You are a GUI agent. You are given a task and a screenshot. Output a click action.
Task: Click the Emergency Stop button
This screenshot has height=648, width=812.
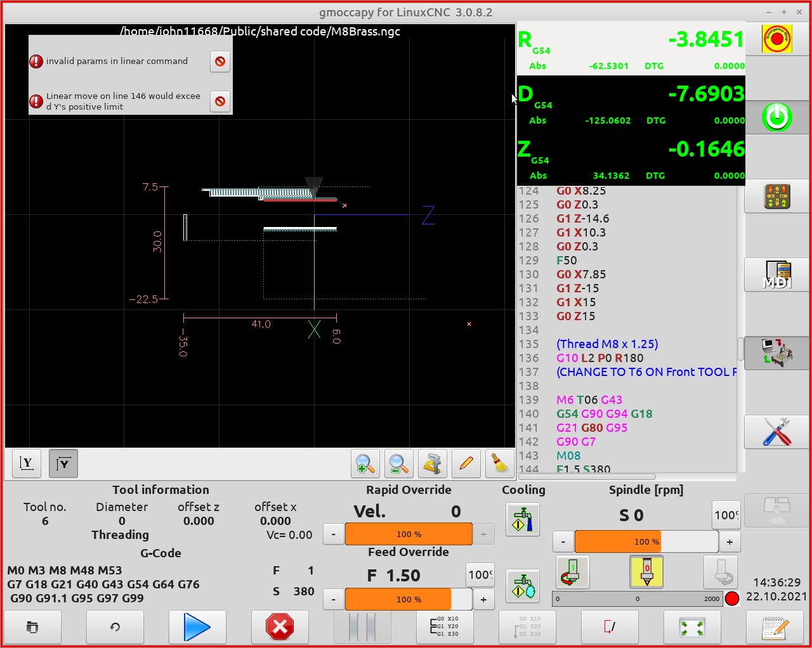click(777, 39)
